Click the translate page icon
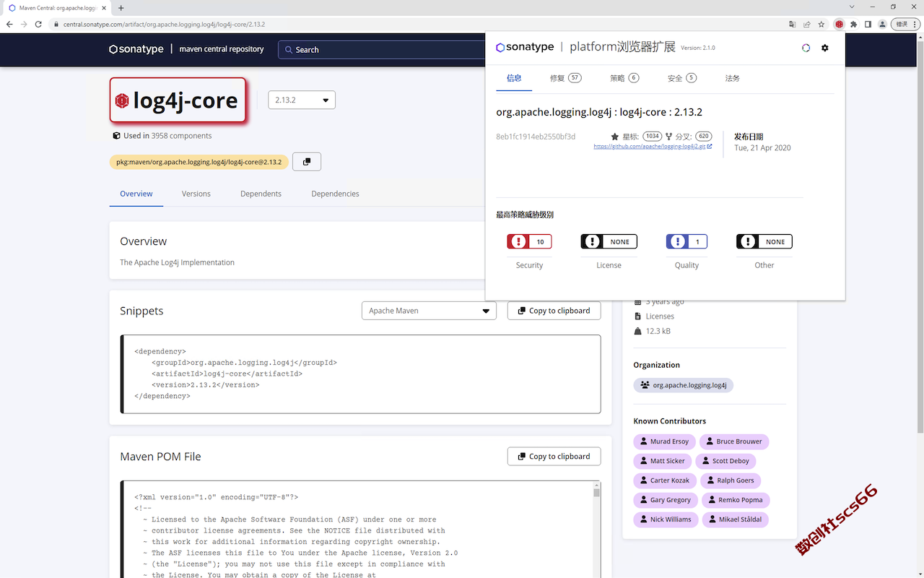Image resolution: width=924 pixels, height=578 pixels. click(x=793, y=24)
